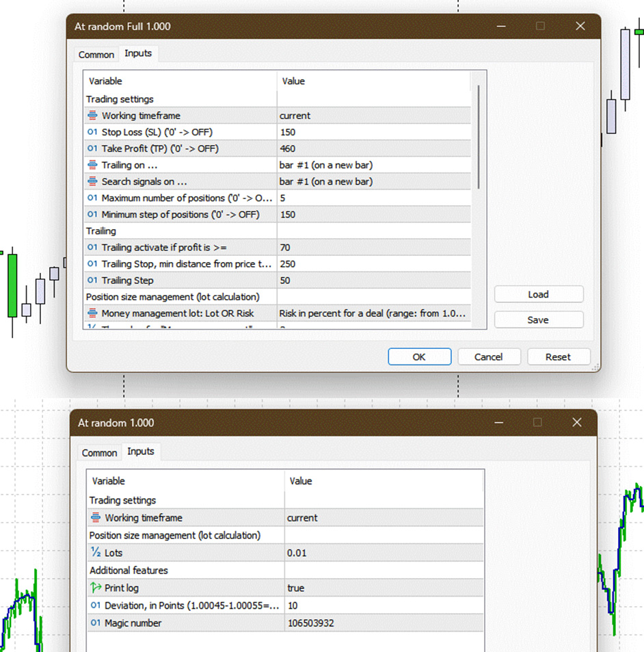
Task: Select the 'Trailing' group row
Action: point(278,231)
